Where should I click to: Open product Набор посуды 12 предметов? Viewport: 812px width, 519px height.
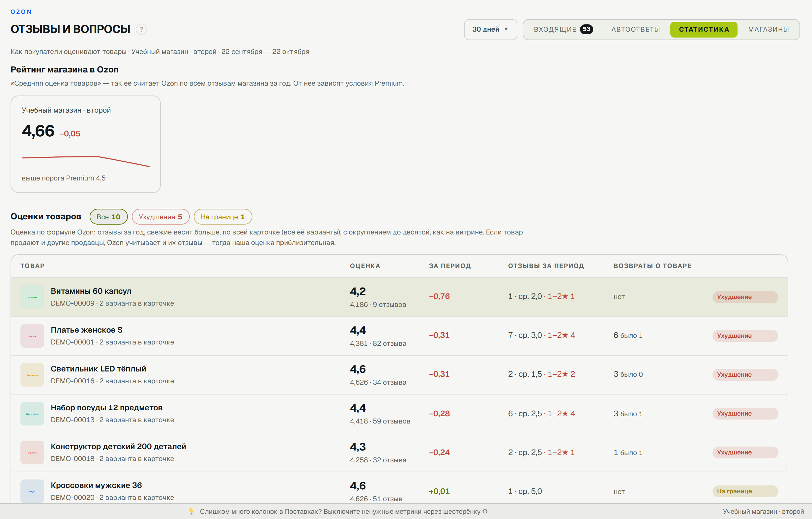pyautogui.click(x=106, y=407)
